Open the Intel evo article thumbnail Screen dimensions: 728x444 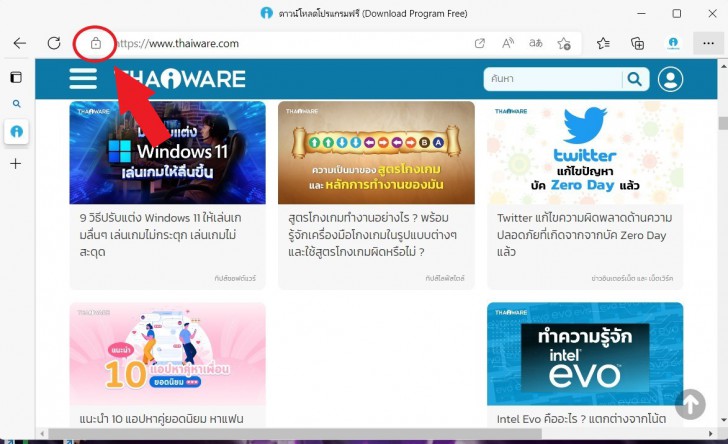coord(585,354)
